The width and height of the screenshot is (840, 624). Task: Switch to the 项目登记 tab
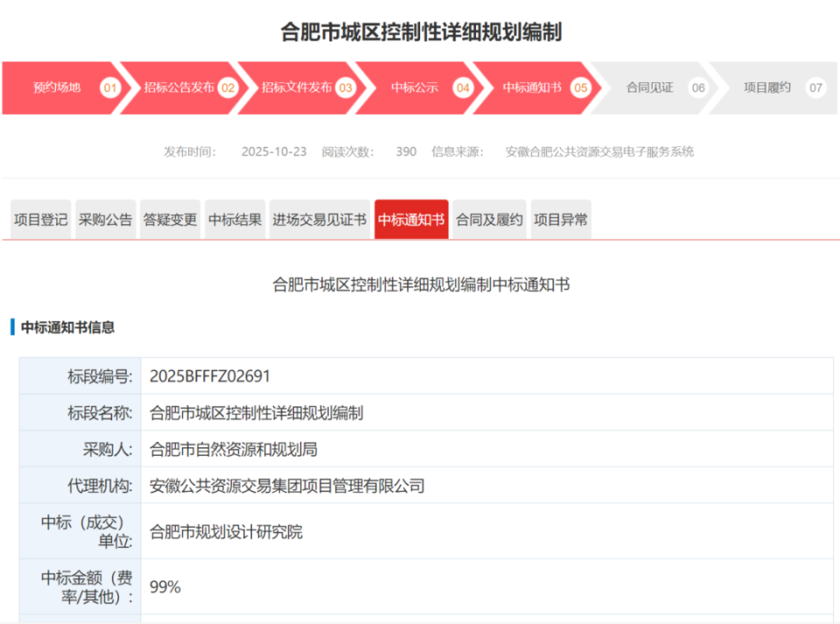39,220
